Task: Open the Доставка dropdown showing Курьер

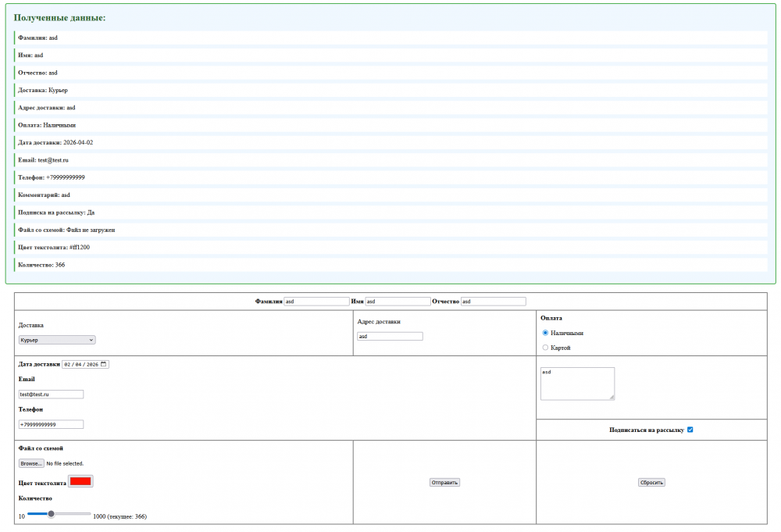Action: tap(57, 340)
